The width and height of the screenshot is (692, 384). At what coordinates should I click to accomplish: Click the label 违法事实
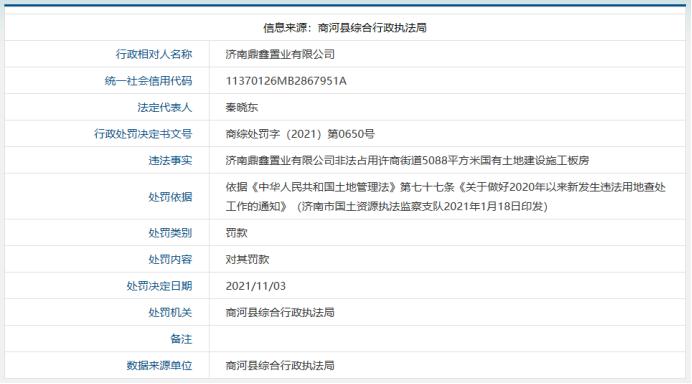coord(170,160)
